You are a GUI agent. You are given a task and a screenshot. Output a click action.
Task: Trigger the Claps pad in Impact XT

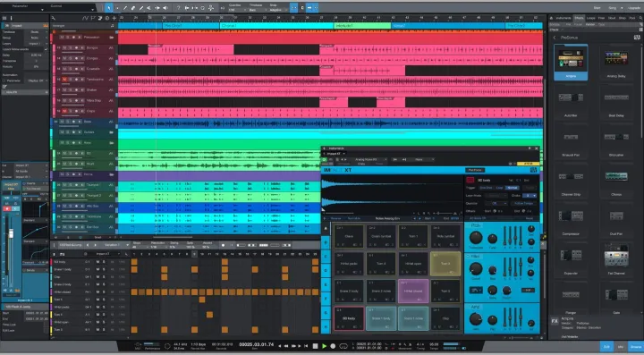(445, 318)
